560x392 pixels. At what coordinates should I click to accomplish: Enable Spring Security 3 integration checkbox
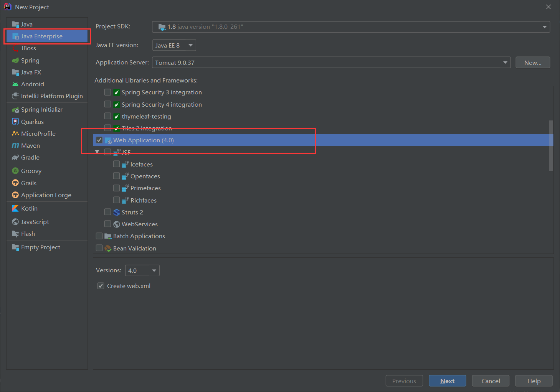pyautogui.click(x=108, y=92)
